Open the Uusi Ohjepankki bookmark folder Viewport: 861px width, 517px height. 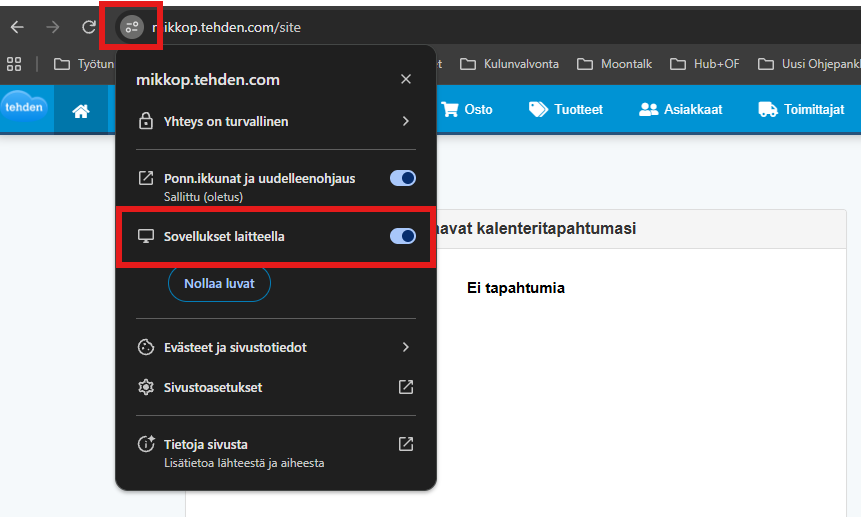click(809, 64)
